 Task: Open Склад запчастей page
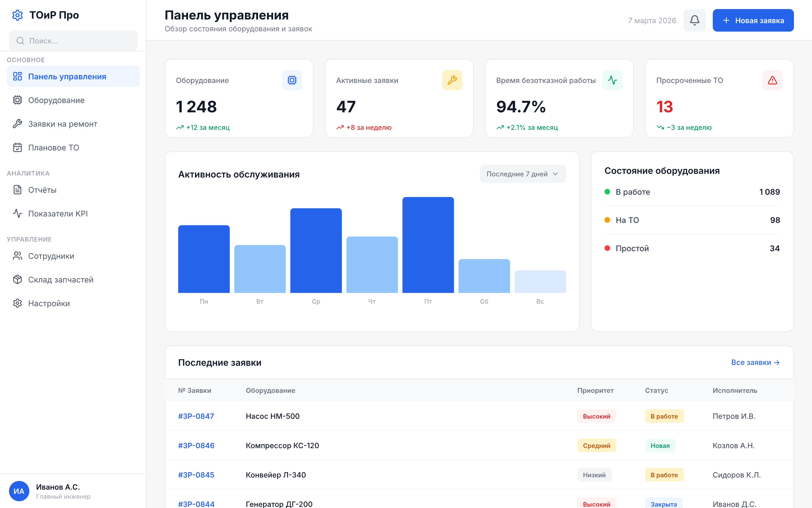pyautogui.click(x=73, y=279)
